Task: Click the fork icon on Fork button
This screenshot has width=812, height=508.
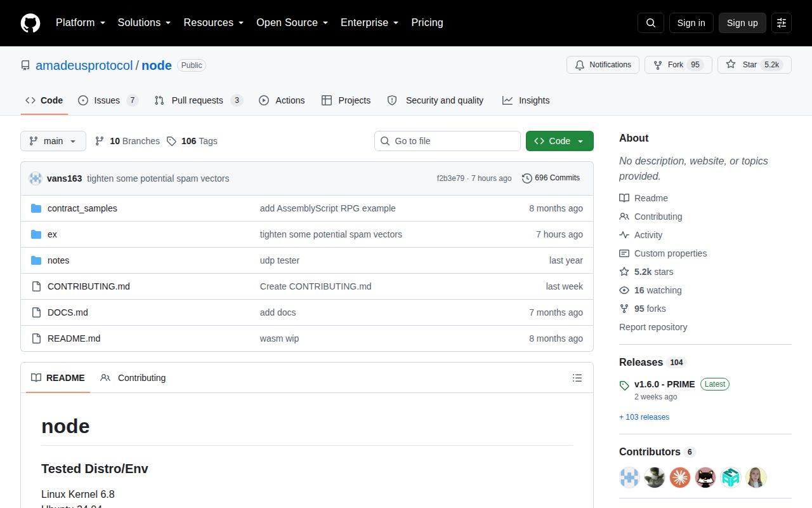Action: 658,65
